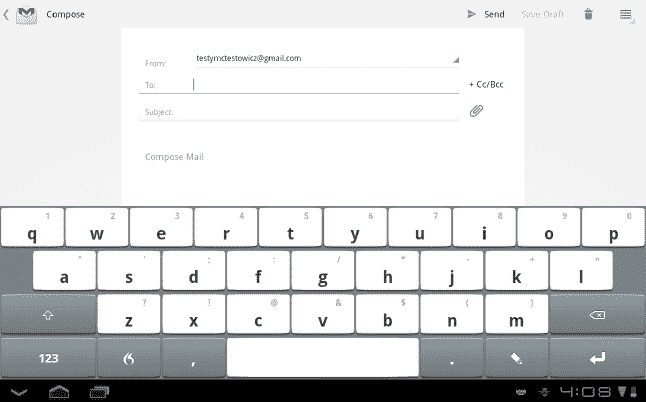Tap the t key
This screenshot has height=402, width=646.
pyautogui.click(x=290, y=227)
